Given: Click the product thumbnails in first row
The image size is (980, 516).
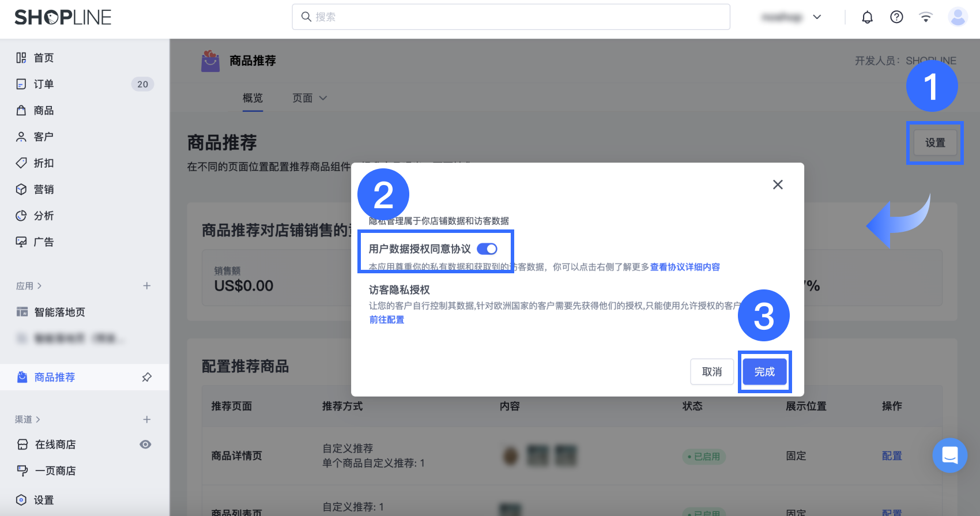Looking at the screenshot, I should coord(539,455).
